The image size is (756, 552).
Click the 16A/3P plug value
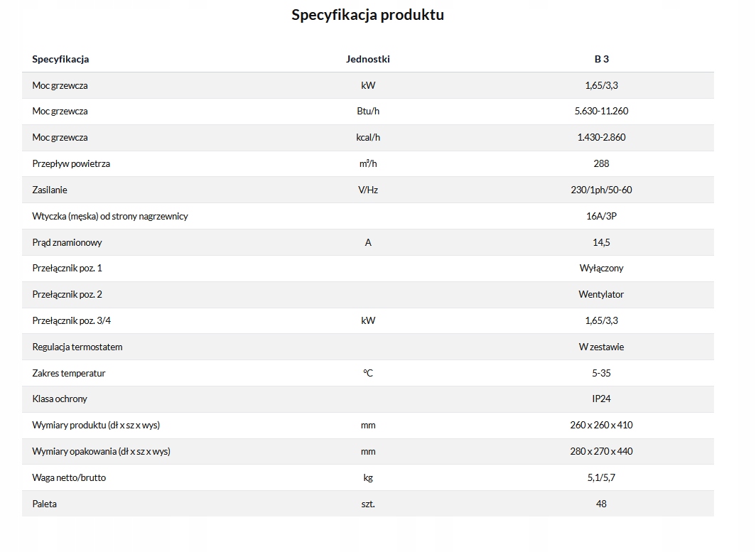coord(601,216)
